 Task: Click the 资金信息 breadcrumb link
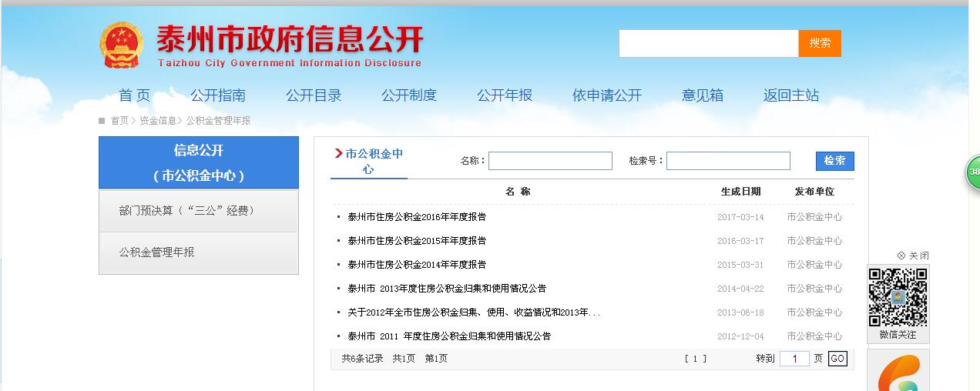coord(158,121)
